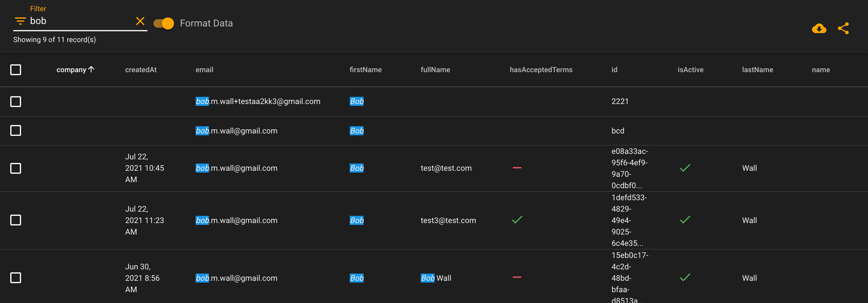Open the share icon
Image resolution: width=868 pixels, height=303 pixels.
[843, 28]
